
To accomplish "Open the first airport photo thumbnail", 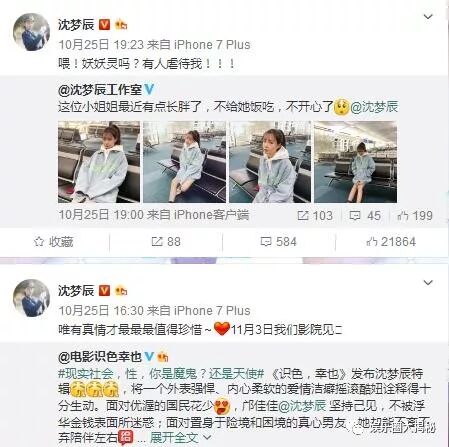I will click(x=99, y=162).
